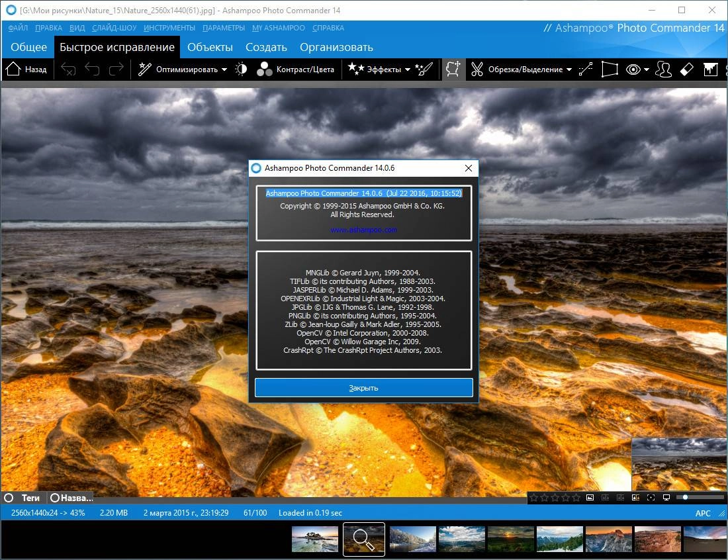The image size is (728, 560).
Task: Switch to the Общее tab
Action: pos(28,48)
